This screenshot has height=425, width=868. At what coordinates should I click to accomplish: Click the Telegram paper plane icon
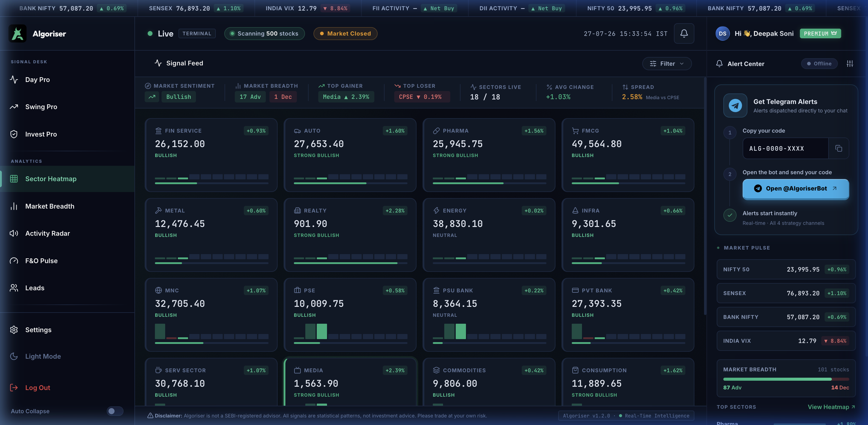[735, 105]
